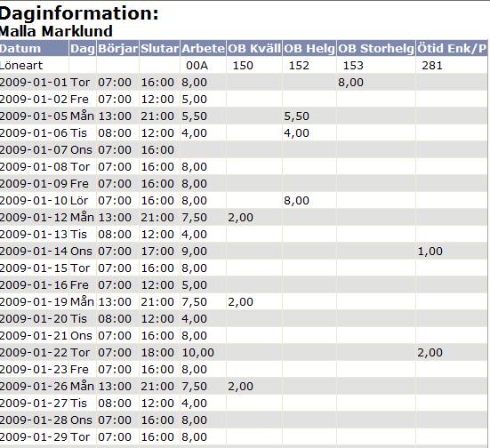Select date 2009-01-09
This screenshot has width=490, height=448.
[34, 183]
